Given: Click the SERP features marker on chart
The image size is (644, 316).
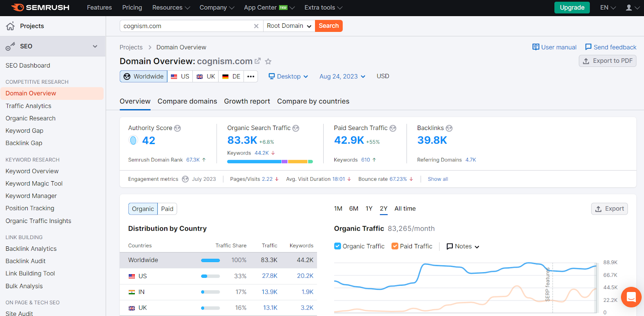Looking at the screenshot, I should tap(547, 285).
